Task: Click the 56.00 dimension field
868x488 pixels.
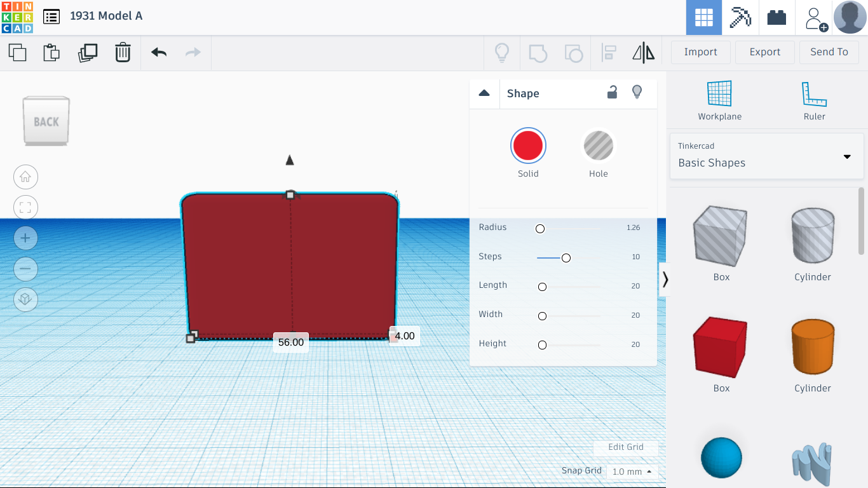Action: click(x=290, y=342)
